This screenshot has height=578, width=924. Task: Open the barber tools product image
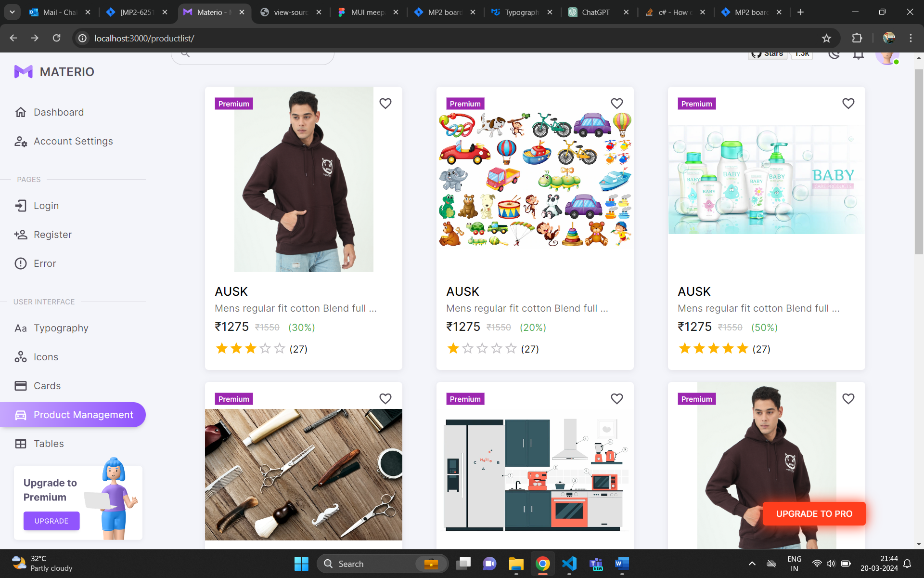tap(304, 474)
